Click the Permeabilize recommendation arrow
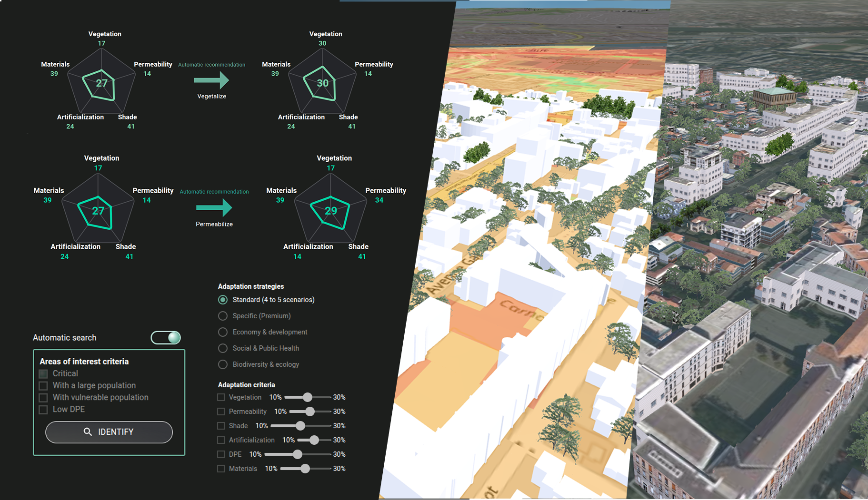The image size is (868, 500). click(x=214, y=207)
